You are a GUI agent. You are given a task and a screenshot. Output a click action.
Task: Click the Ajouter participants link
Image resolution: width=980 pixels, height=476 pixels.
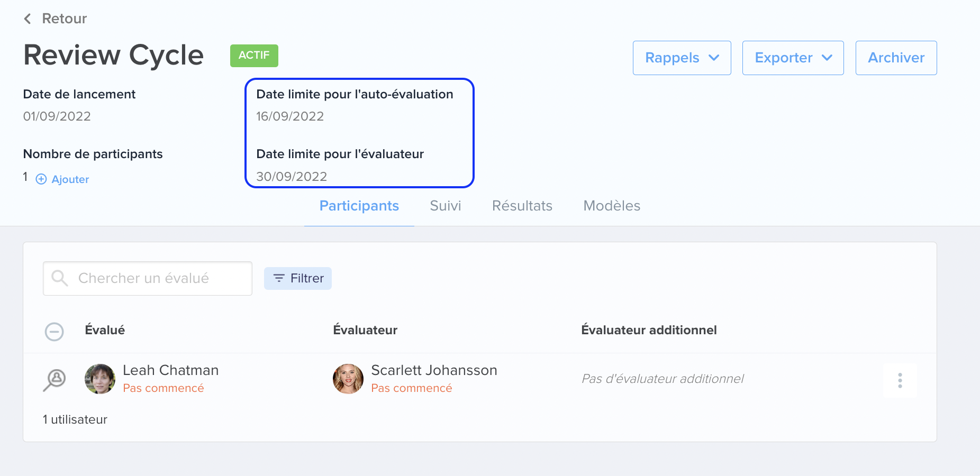point(70,179)
